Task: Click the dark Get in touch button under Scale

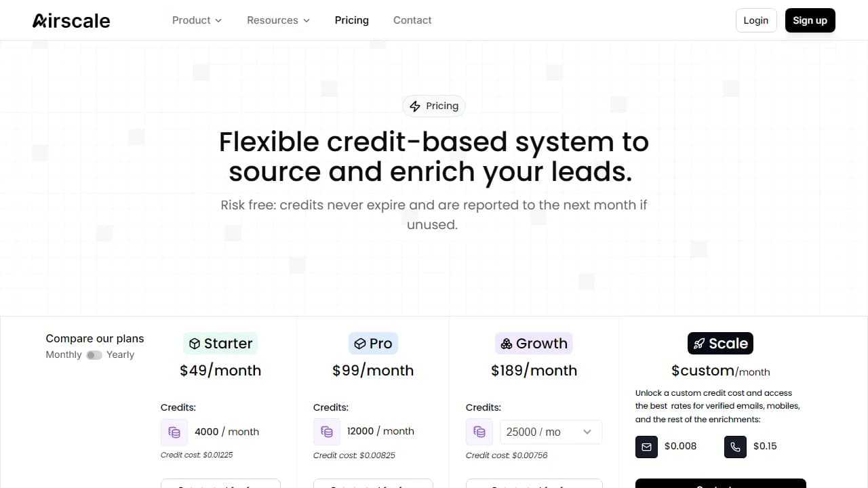Action: tap(719, 484)
